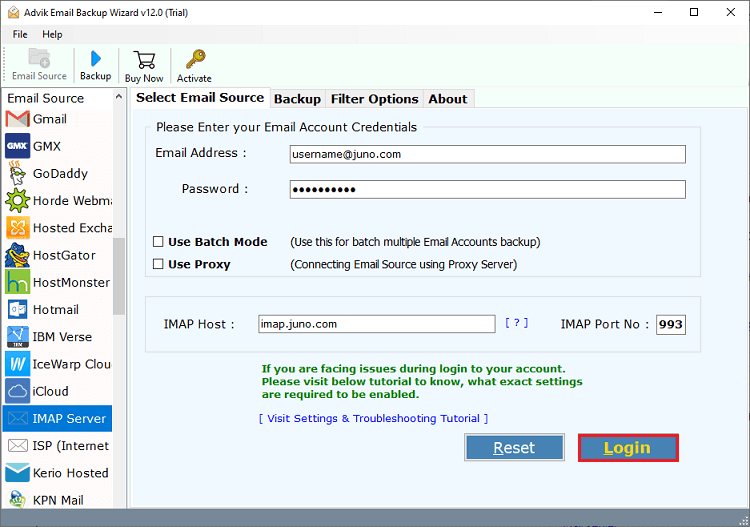This screenshot has height=527, width=750.
Task: Open the File menu
Action: [x=20, y=34]
